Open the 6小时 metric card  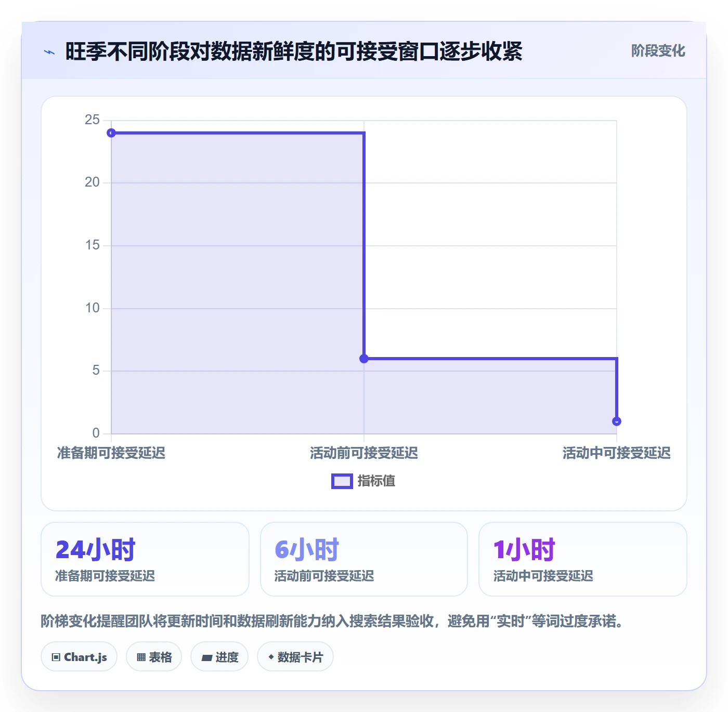(x=364, y=559)
